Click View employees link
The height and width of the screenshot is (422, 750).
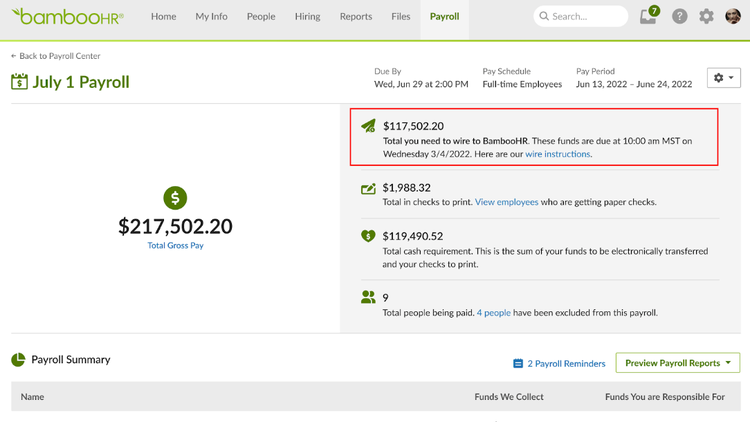click(507, 202)
